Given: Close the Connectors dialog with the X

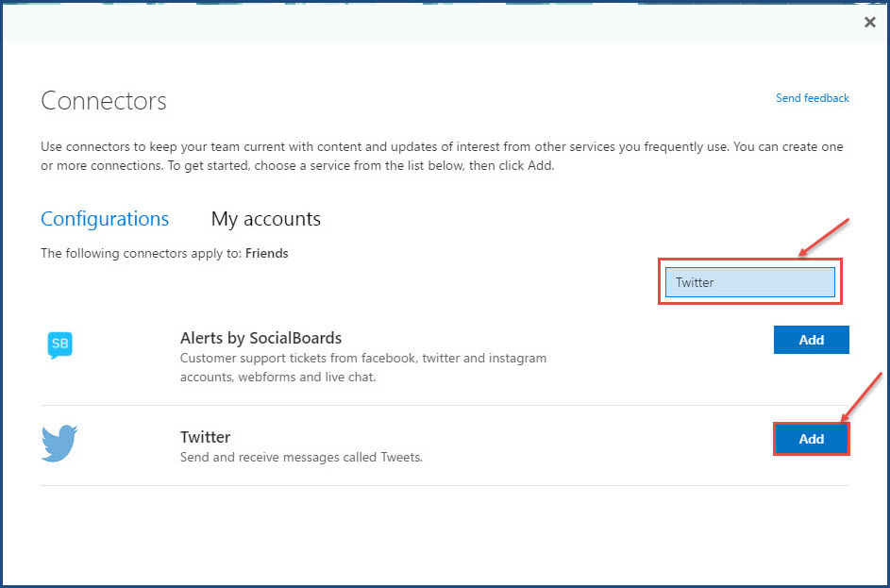Looking at the screenshot, I should (869, 22).
